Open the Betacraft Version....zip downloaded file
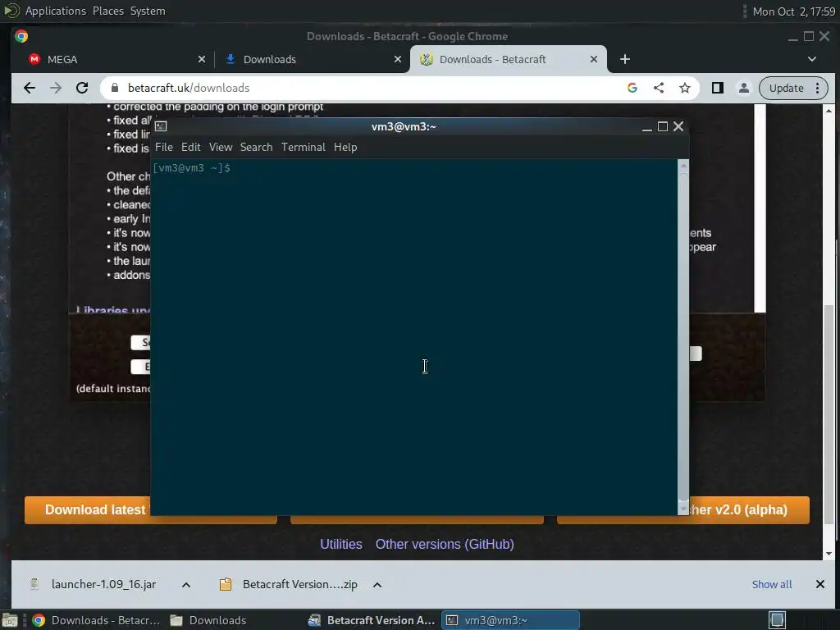The image size is (840, 630). click(299, 584)
